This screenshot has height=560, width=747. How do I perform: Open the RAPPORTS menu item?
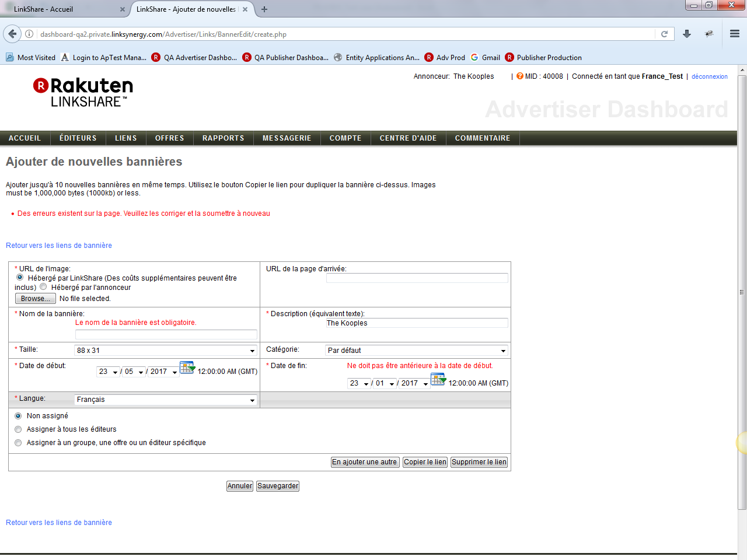223,138
